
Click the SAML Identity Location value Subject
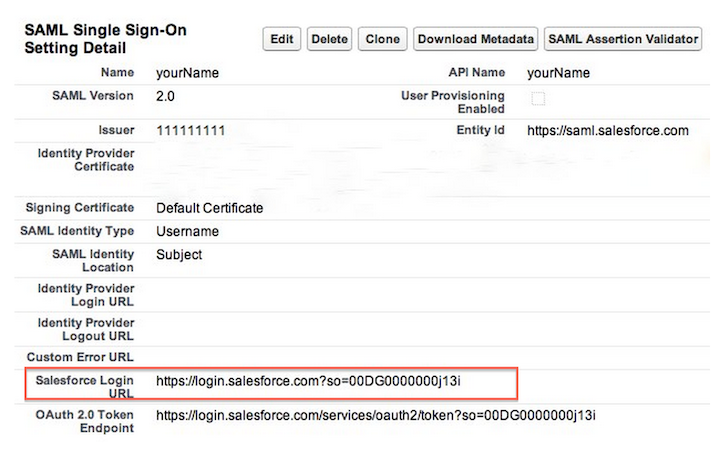coord(179,254)
